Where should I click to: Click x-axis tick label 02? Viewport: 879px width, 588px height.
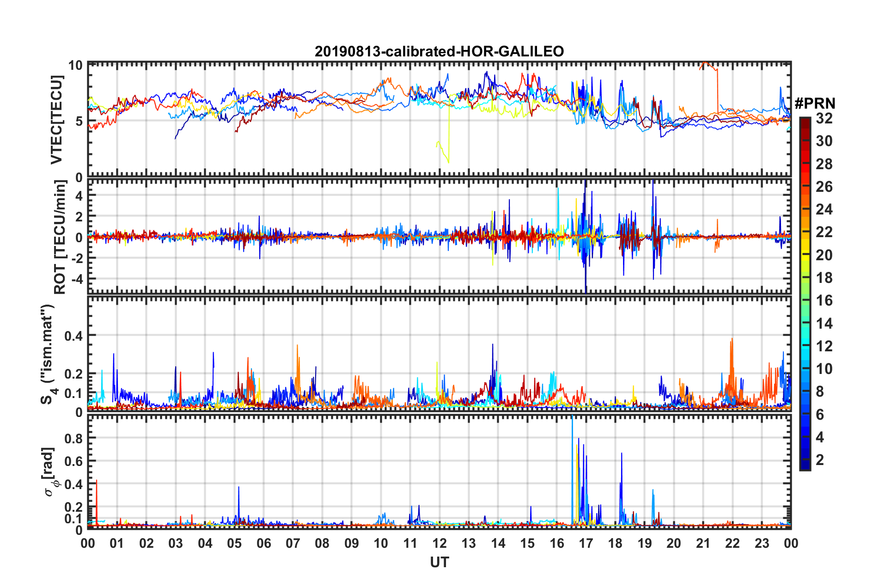click(x=146, y=543)
